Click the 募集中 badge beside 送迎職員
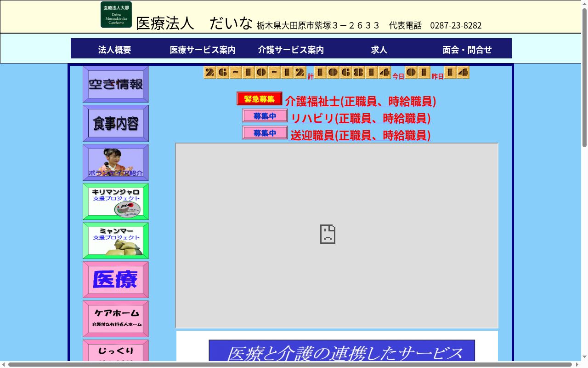588x368 pixels. (265, 133)
